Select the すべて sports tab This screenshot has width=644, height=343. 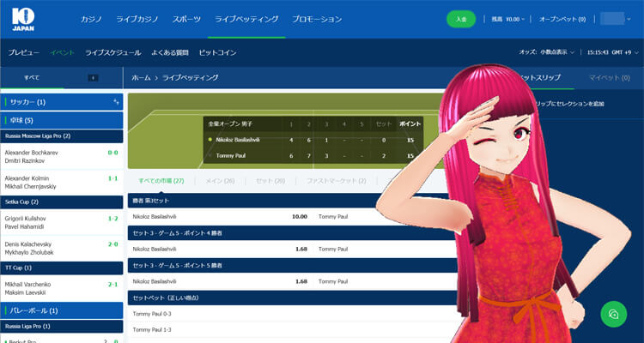[x=32, y=77]
